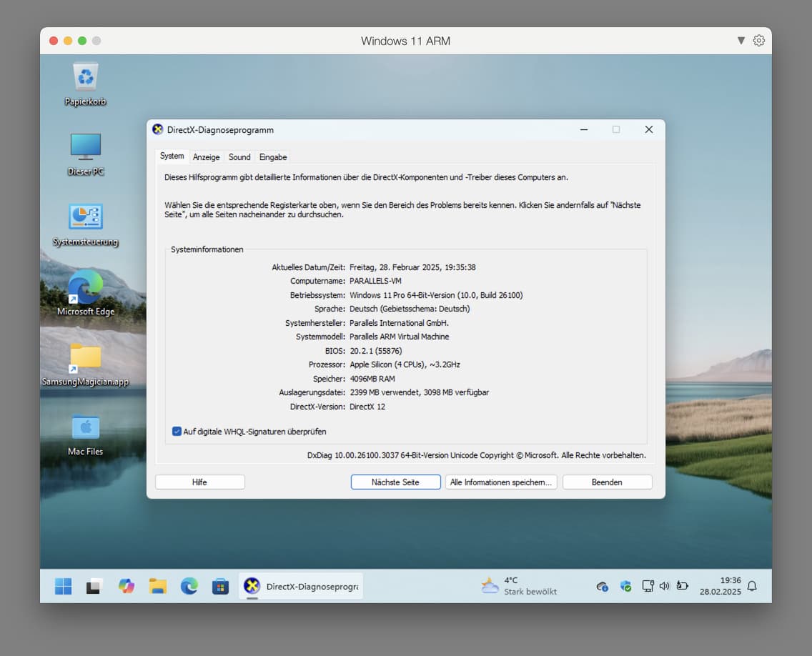Select the Mac Files desktop icon
Image resolution: width=812 pixels, height=656 pixels.
click(86, 435)
